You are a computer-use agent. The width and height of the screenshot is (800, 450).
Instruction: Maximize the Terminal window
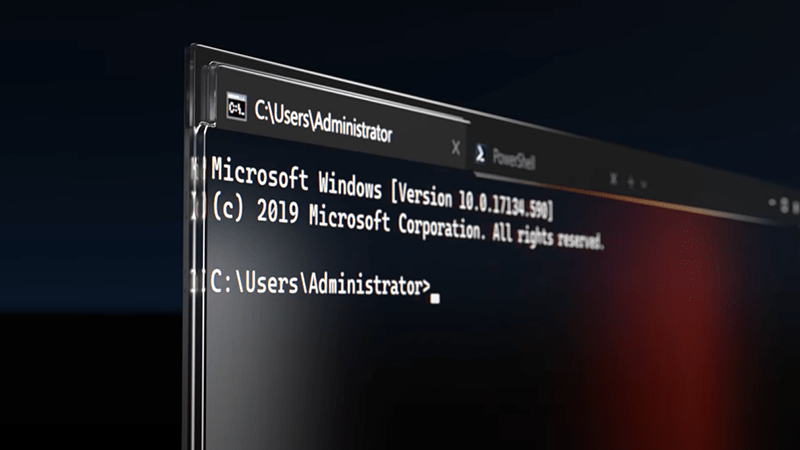pyautogui.click(x=785, y=205)
